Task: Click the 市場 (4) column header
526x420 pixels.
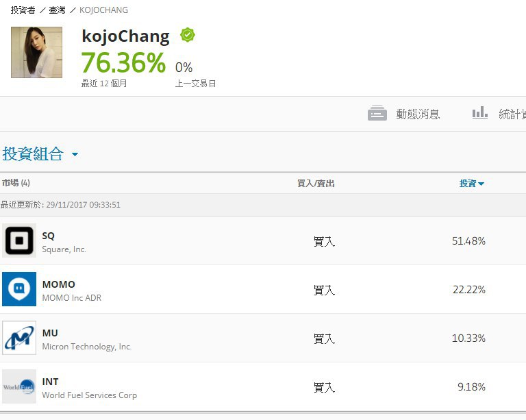Action: [16, 183]
